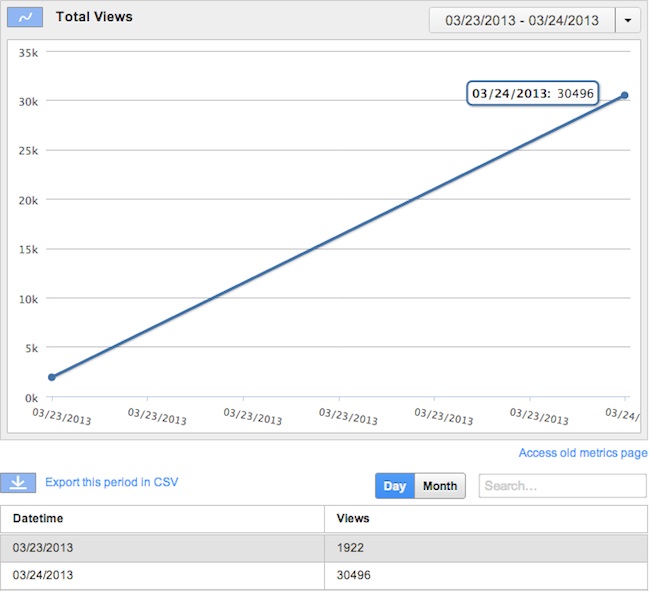Click the 1922 views cell

[x=486, y=548]
